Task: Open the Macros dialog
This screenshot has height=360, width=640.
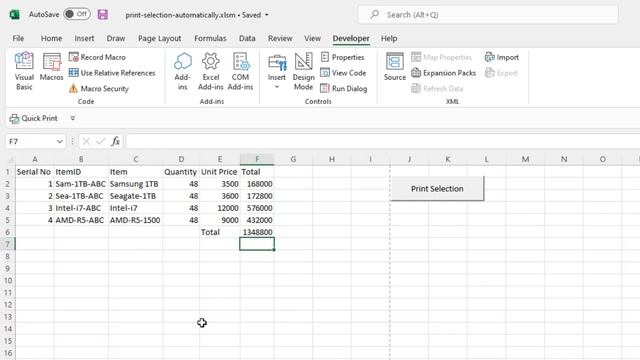Action: [51, 67]
